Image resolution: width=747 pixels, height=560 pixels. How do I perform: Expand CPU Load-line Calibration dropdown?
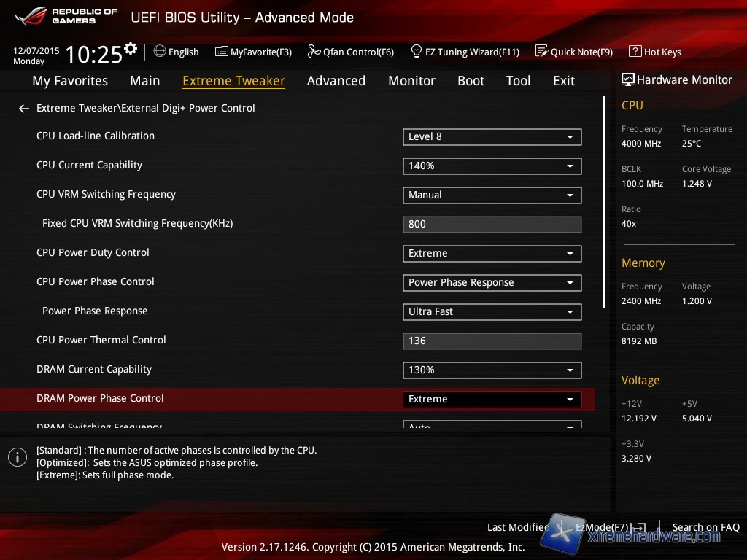tap(492, 136)
